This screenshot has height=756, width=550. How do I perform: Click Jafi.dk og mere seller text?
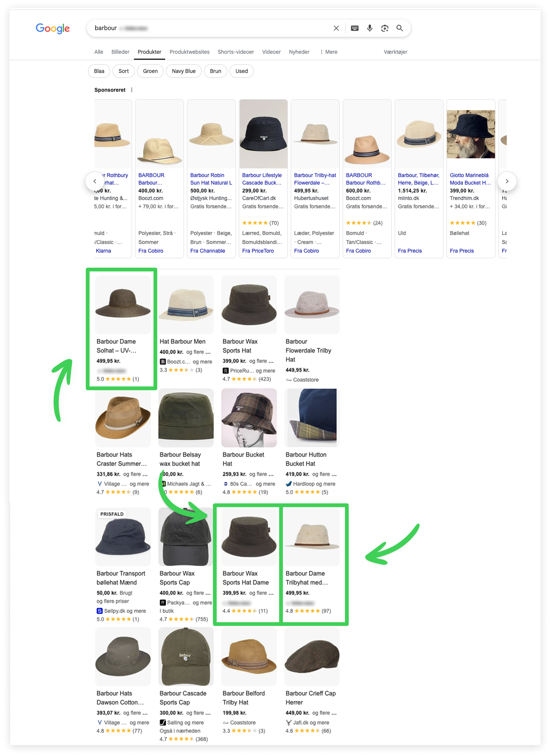(311, 723)
